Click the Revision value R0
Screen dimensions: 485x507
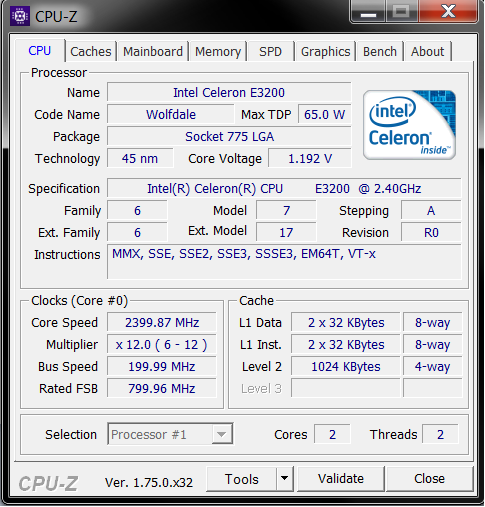431,232
